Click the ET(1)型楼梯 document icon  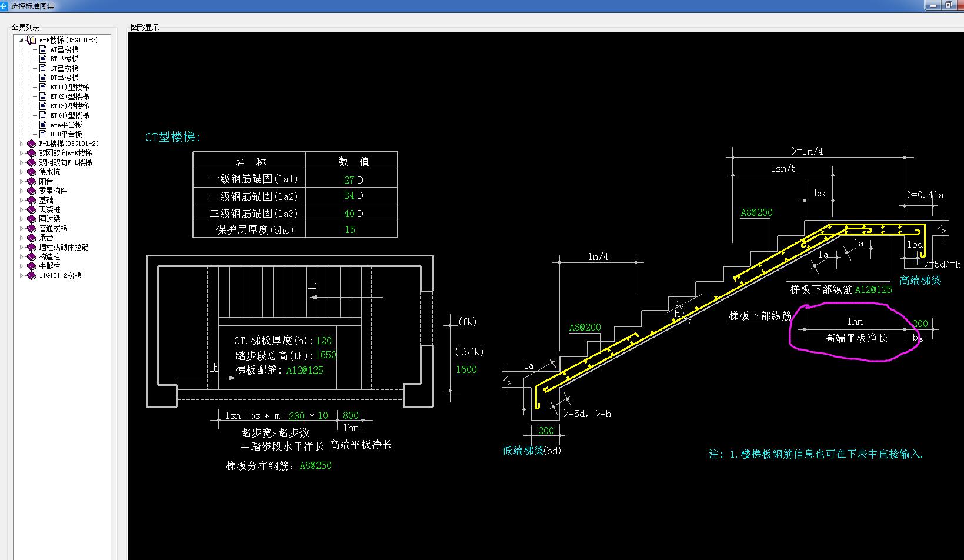pos(43,87)
